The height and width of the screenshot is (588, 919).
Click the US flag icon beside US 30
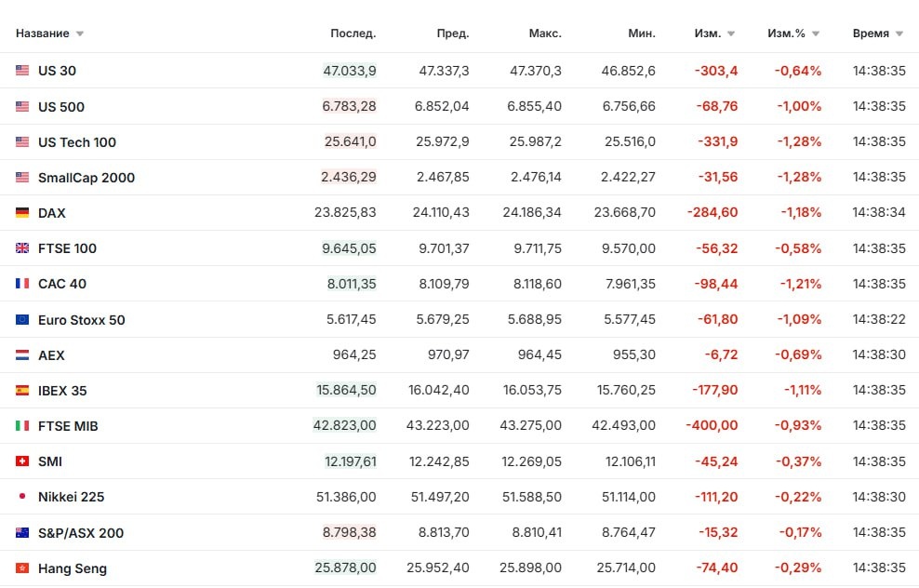click(22, 71)
